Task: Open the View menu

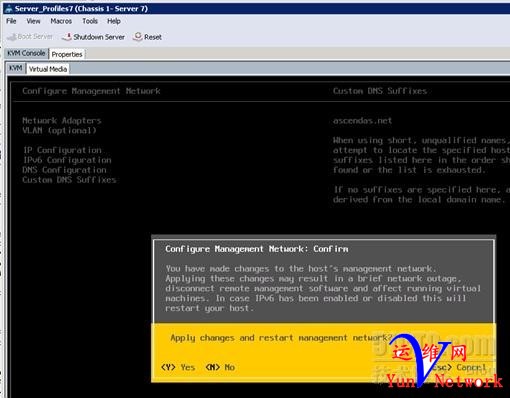Action: (33, 21)
